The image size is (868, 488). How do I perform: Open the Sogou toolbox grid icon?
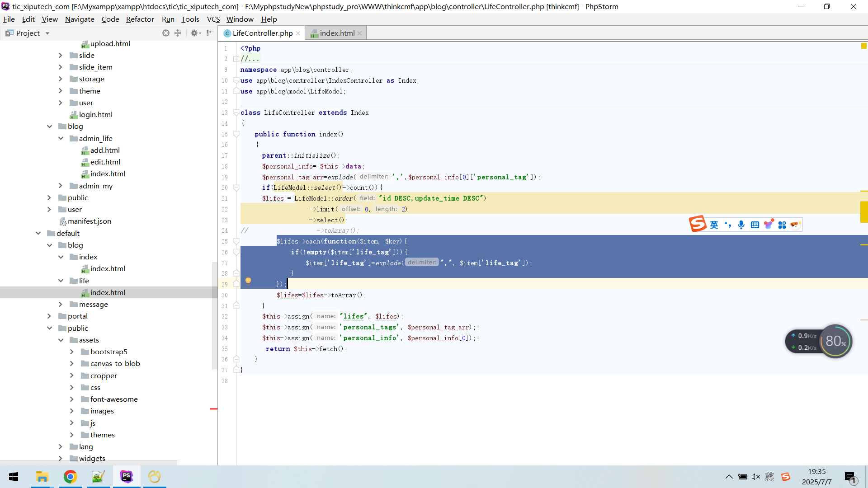coord(783,225)
